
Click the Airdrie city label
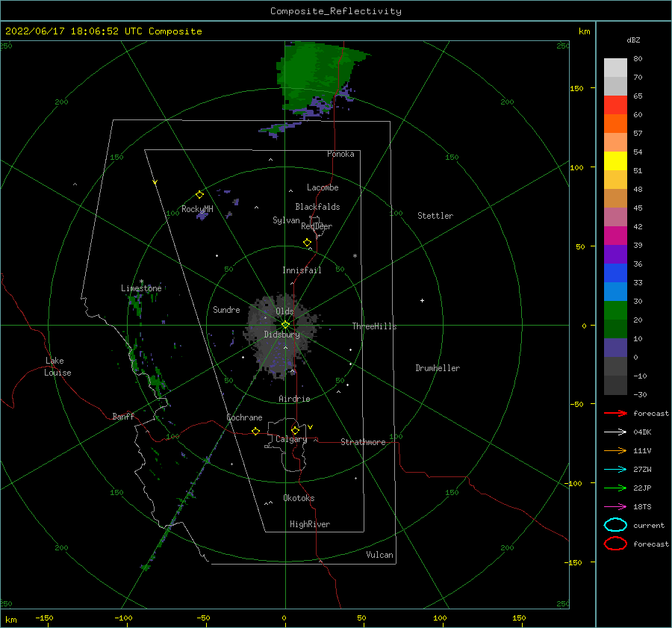pyautogui.click(x=294, y=399)
